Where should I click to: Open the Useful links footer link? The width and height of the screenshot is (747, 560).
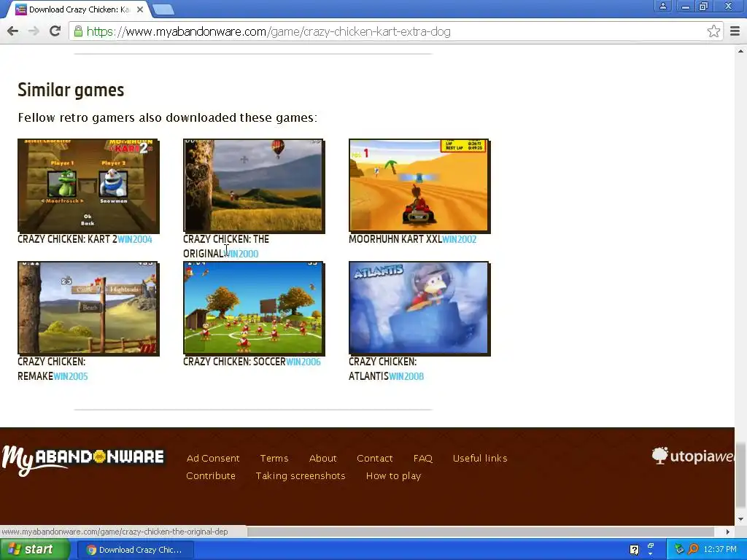coord(480,458)
